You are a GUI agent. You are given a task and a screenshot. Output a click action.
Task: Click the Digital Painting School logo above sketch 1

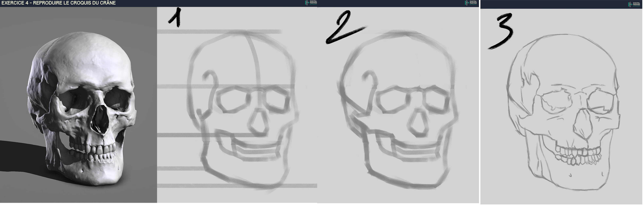pos(311,3)
